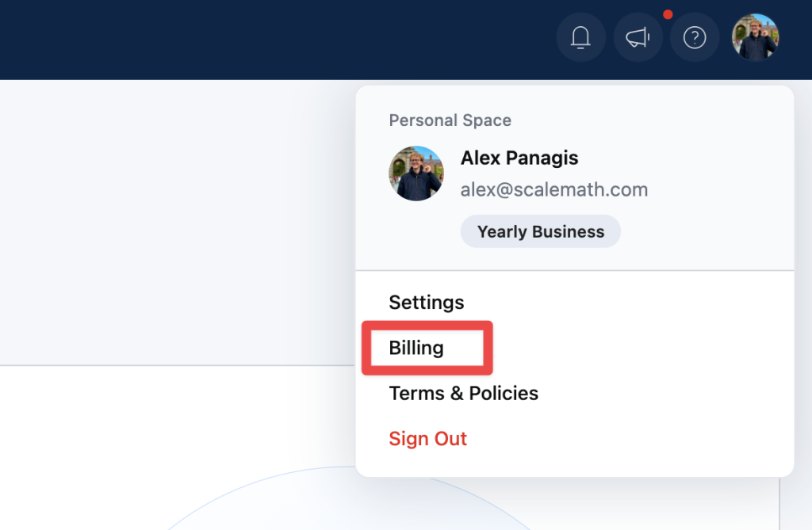Open the bell notifications icon

point(580,37)
